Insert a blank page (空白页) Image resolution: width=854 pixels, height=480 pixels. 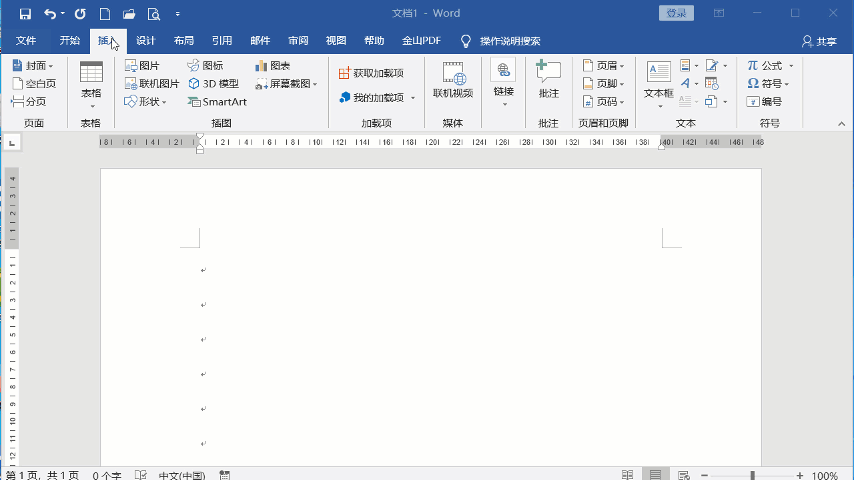[x=34, y=83]
